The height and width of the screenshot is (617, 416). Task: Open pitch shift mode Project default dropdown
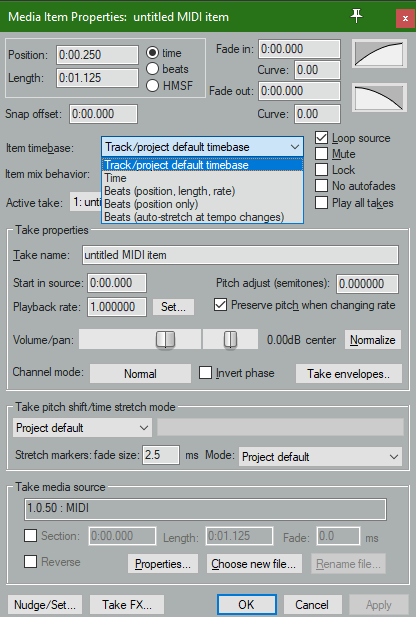coord(82,428)
